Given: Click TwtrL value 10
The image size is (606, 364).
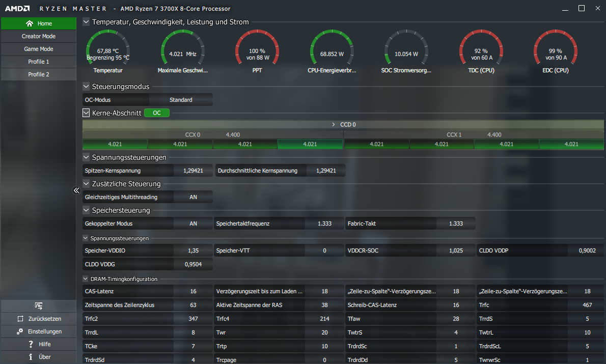Looking at the screenshot, I should [587, 332].
